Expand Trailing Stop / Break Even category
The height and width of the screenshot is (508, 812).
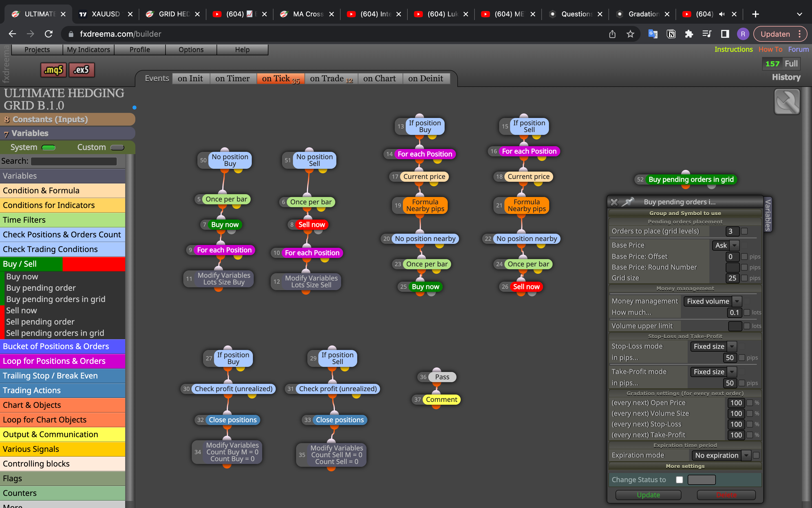[62, 376]
